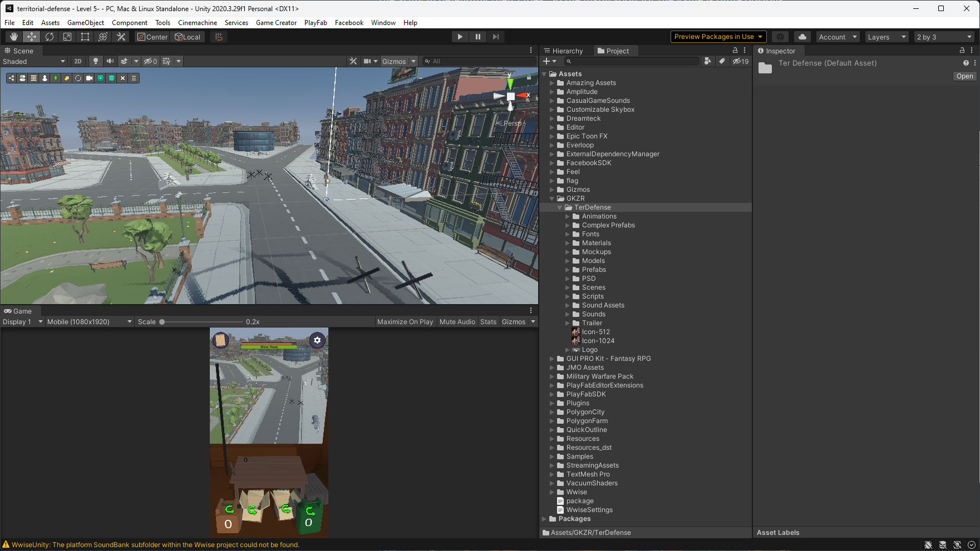
Task: Open the Project panel more-options menu
Action: (x=745, y=51)
